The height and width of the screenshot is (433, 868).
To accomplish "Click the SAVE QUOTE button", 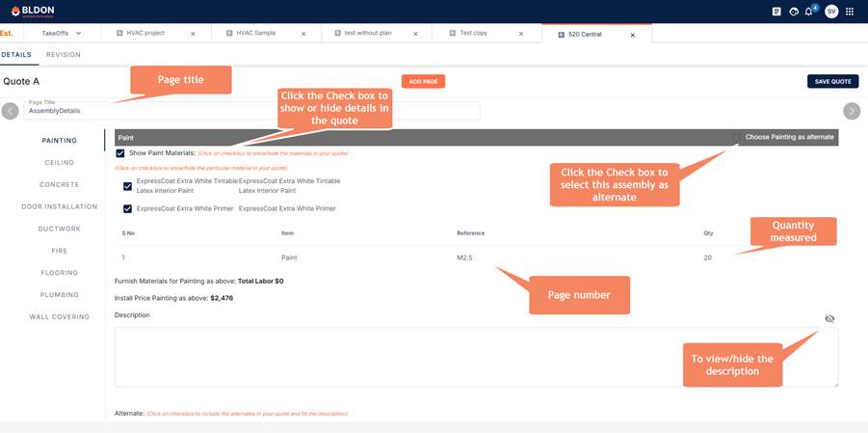I will click(x=832, y=82).
